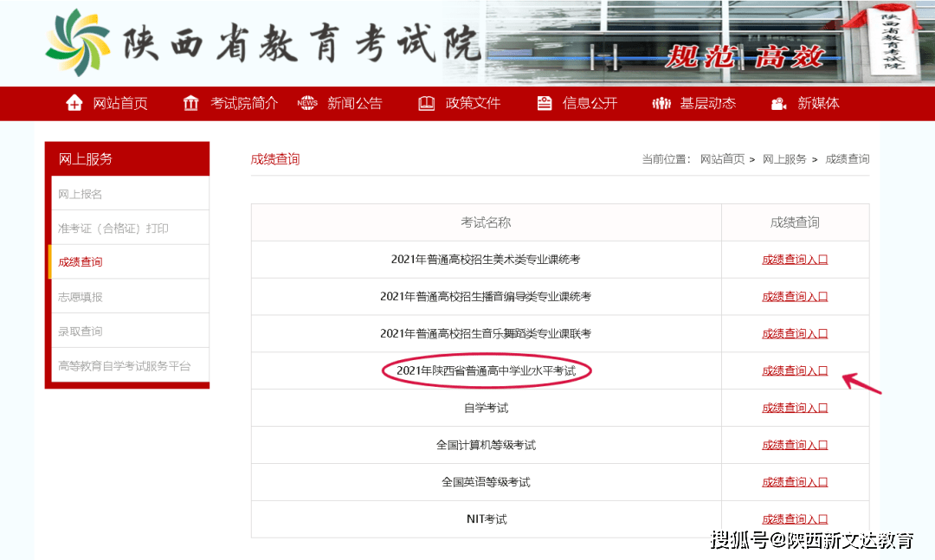The image size is (935, 560).
Task: Click the NEWS globe icon
Action: click(x=307, y=103)
